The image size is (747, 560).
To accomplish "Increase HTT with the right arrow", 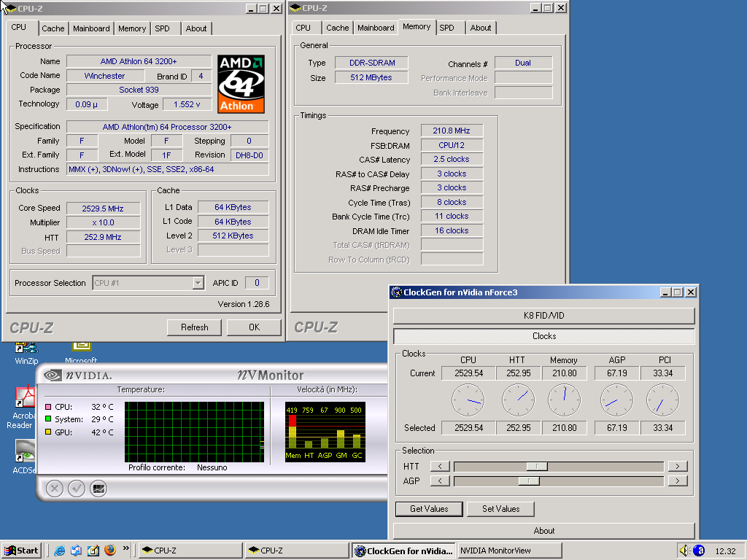I will point(678,466).
